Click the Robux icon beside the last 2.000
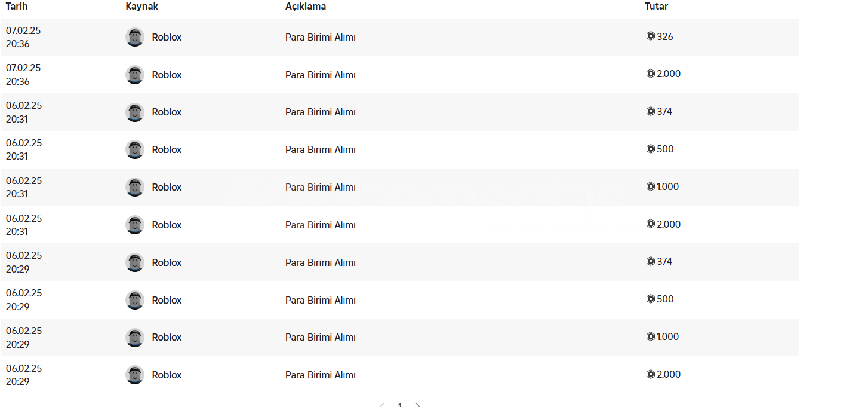The height and width of the screenshot is (407, 868). click(x=650, y=374)
